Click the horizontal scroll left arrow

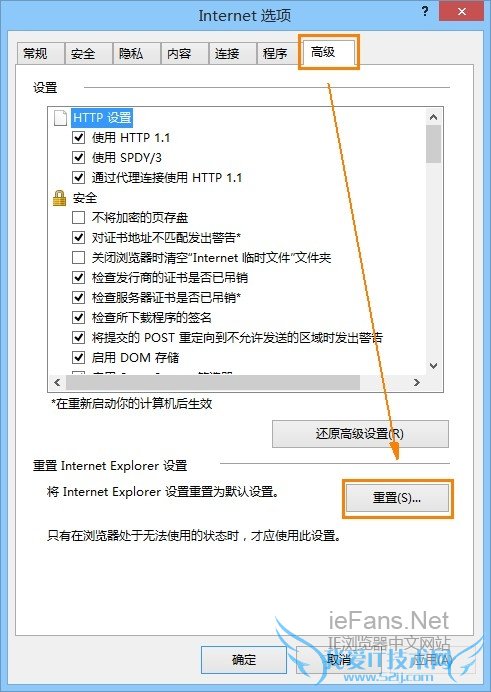pyautogui.click(x=57, y=382)
